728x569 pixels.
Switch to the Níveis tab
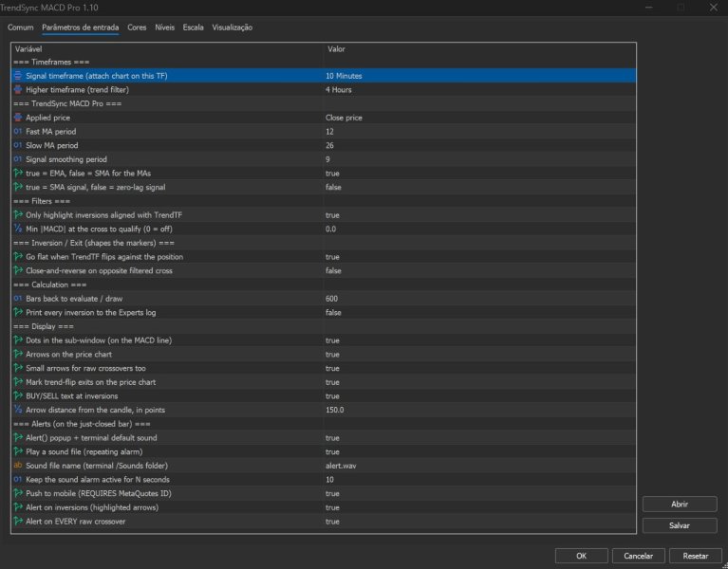click(165, 28)
